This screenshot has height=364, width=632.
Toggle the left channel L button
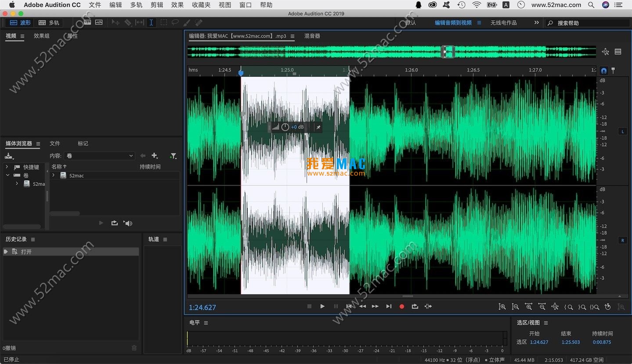pyautogui.click(x=622, y=131)
